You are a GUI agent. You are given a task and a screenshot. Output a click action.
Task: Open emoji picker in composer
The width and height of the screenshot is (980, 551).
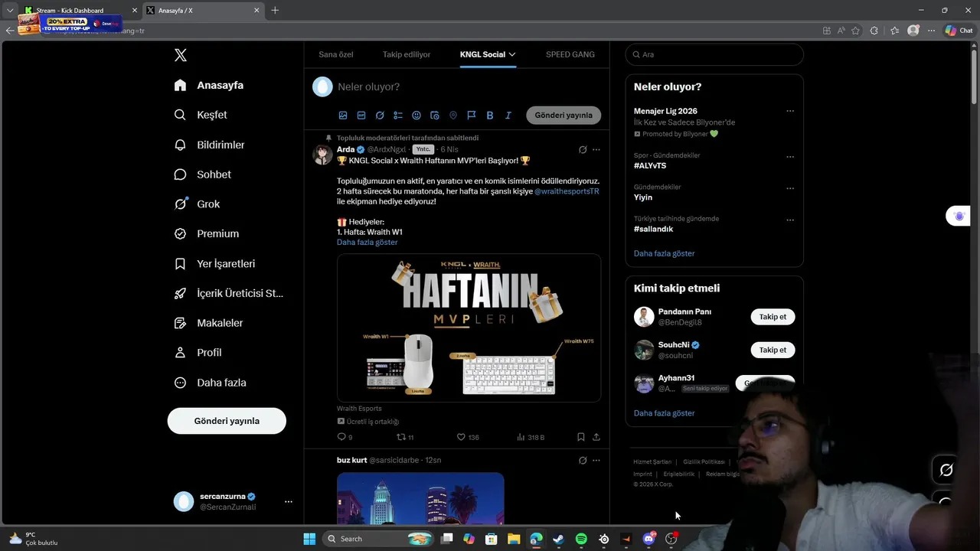[416, 116]
